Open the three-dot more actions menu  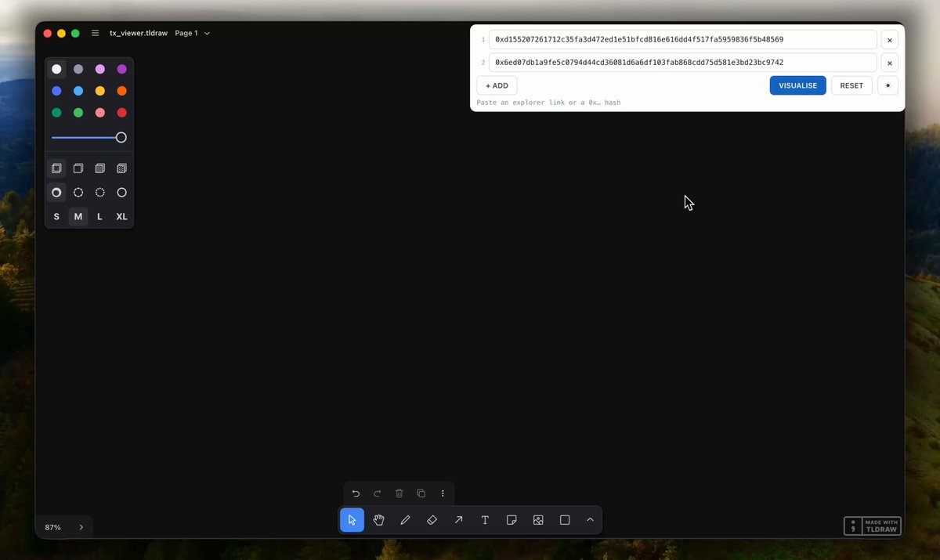(443, 493)
